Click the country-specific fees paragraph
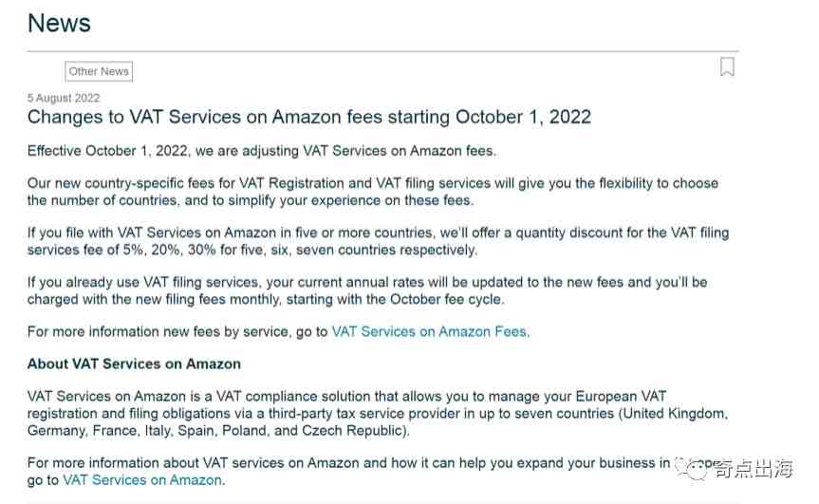The height and width of the screenshot is (504, 819). click(x=372, y=192)
